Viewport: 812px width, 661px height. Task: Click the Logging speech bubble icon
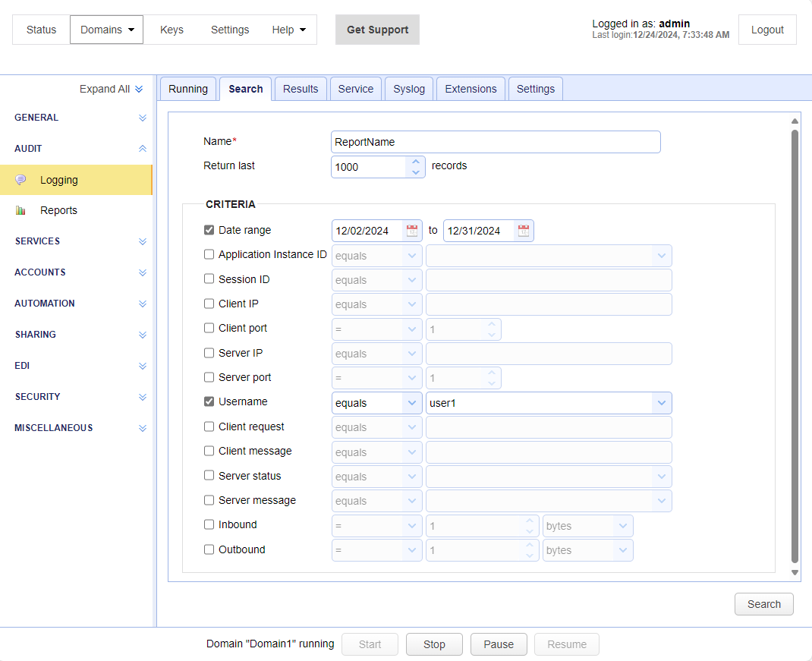coord(20,180)
